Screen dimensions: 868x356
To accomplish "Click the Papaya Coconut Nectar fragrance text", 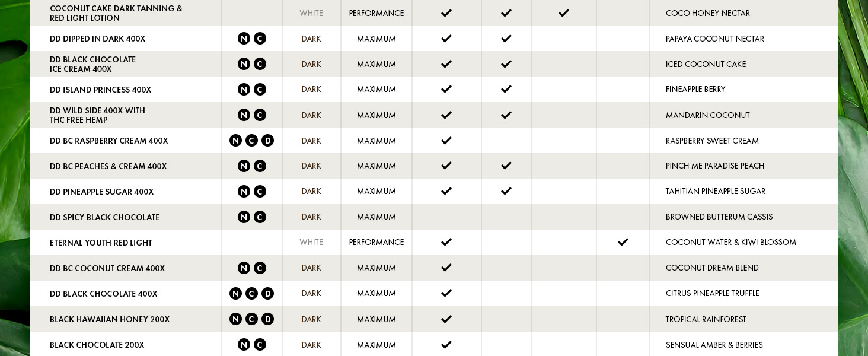I will 715,39.
